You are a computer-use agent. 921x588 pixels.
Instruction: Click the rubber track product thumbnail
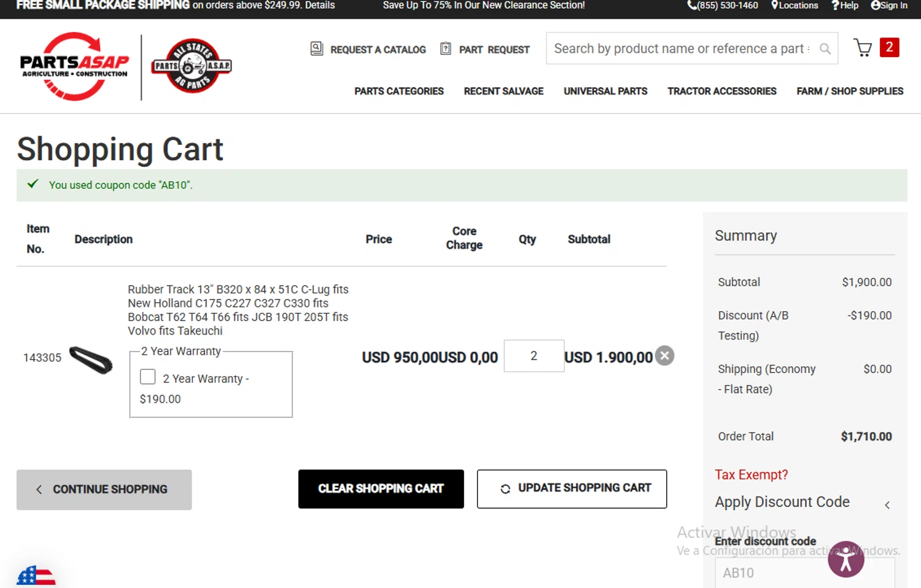91,360
